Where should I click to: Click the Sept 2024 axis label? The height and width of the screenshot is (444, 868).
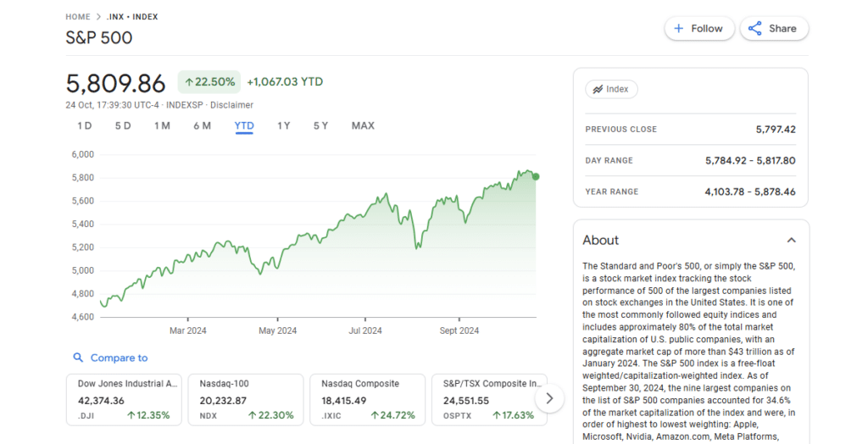459,330
